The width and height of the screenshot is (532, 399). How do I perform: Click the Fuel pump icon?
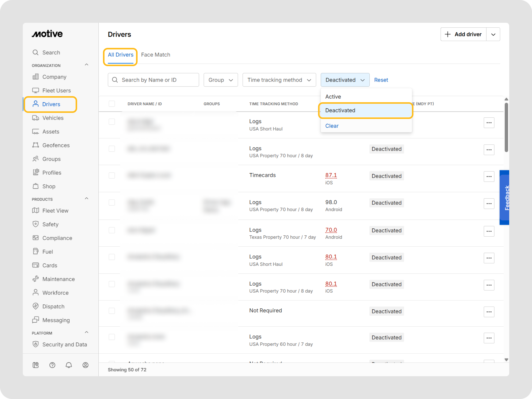(x=36, y=251)
